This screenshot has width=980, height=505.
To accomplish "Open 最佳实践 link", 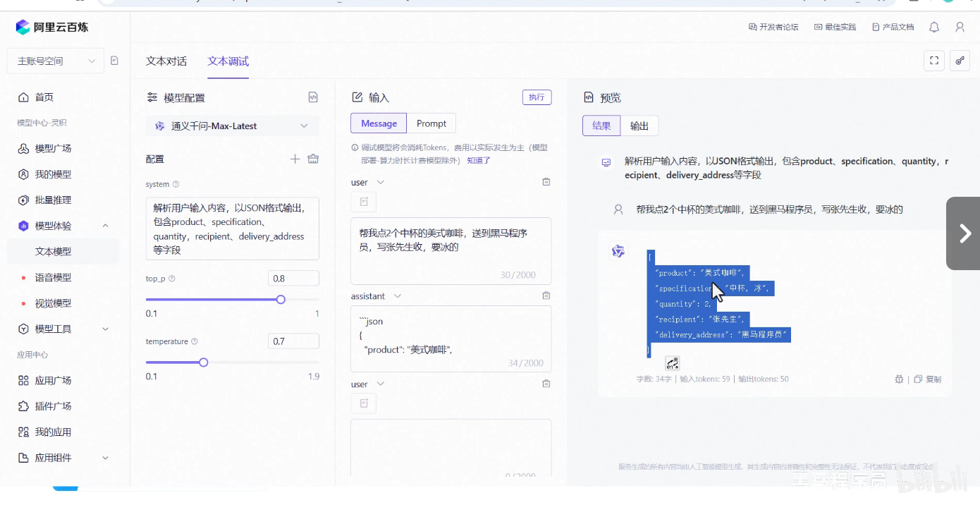I will coord(835,27).
